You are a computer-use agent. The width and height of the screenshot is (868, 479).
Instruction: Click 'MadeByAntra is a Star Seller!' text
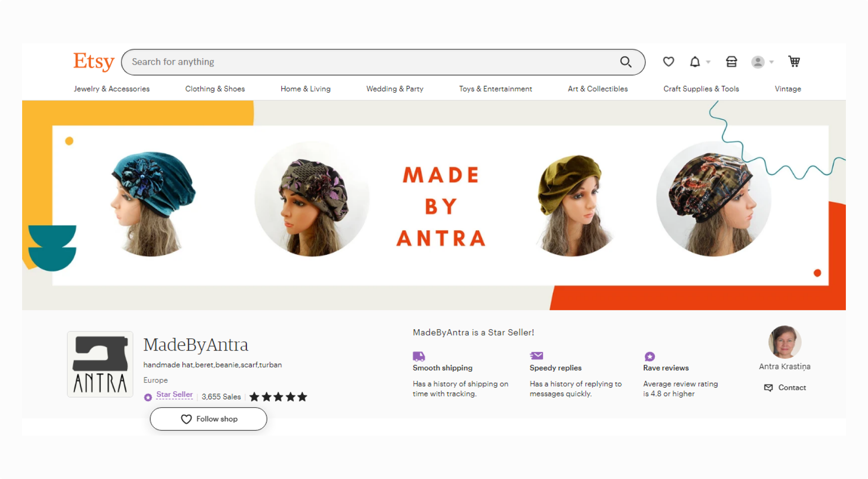473,333
